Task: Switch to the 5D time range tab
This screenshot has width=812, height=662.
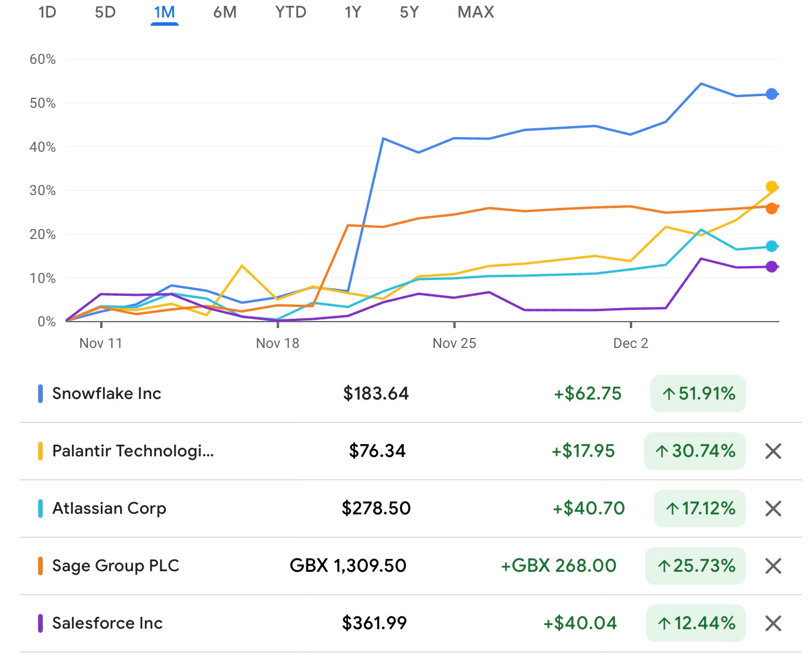Action: click(x=105, y=12)
